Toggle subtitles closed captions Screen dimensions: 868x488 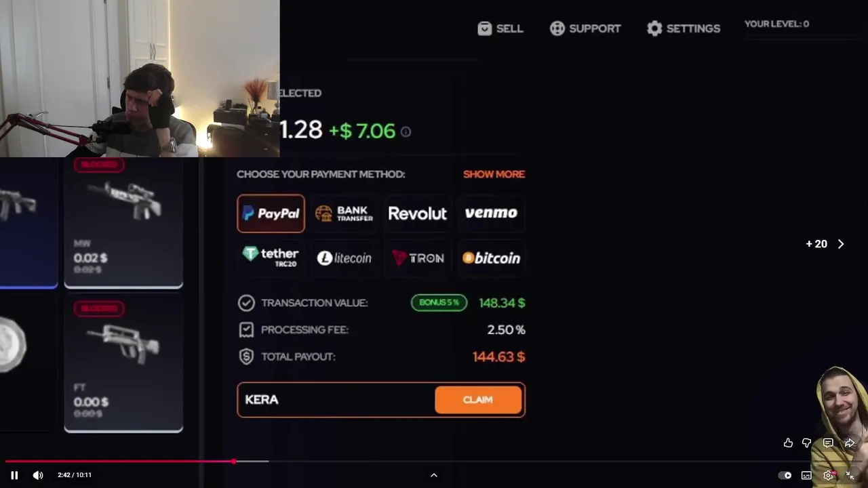(x=806, y=475)
